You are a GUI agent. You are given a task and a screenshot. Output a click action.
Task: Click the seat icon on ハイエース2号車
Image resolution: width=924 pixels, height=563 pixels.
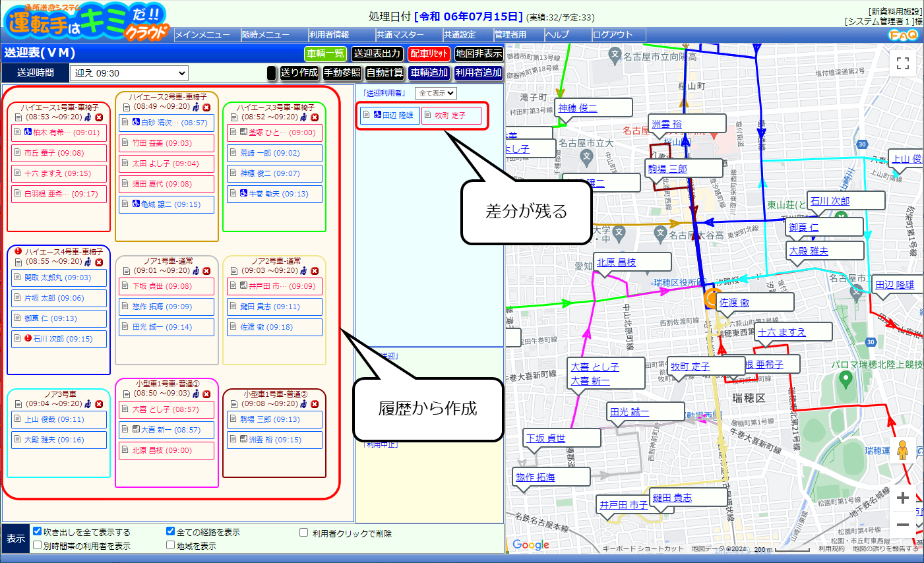pyautogui.click(x=197, y=107)
